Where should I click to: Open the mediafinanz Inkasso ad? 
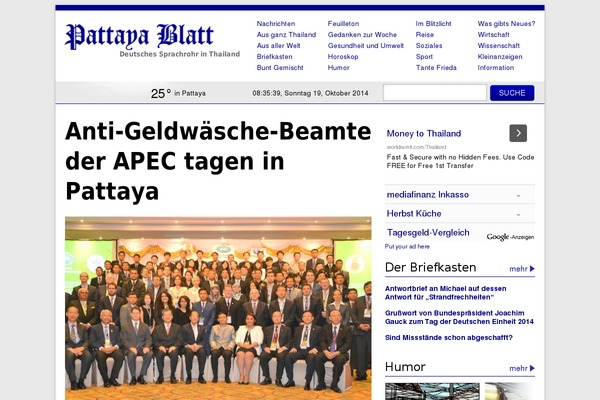(427, 195)
